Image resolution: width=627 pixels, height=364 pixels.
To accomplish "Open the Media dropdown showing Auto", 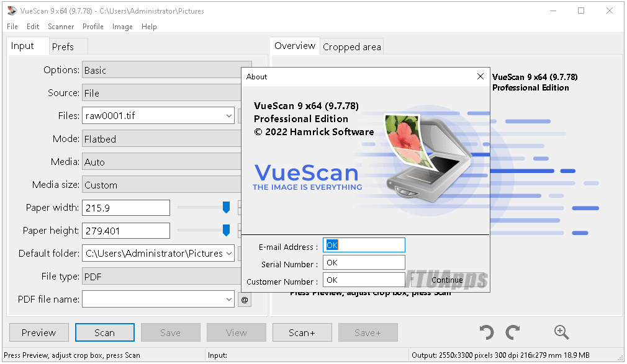I will (161, 162).
